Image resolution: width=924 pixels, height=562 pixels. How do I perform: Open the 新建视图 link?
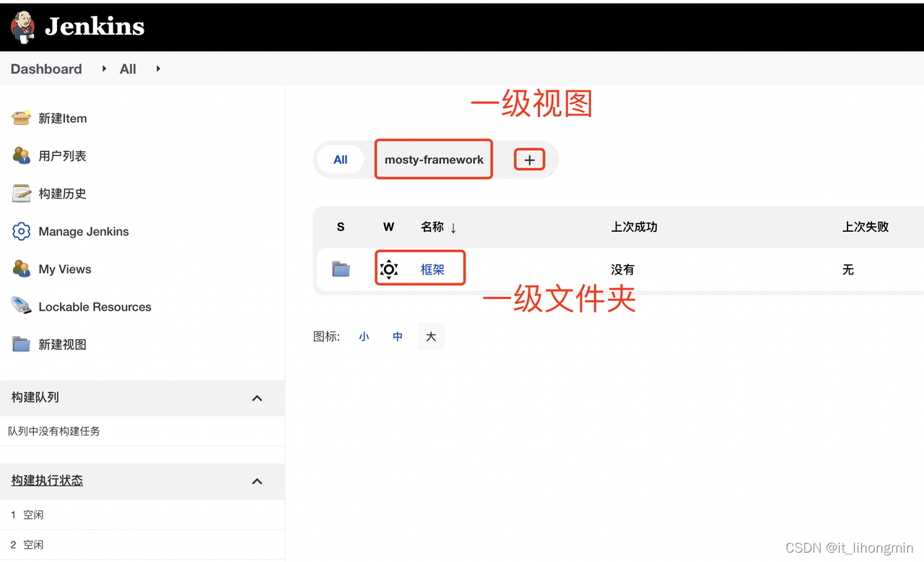point(62,345)
